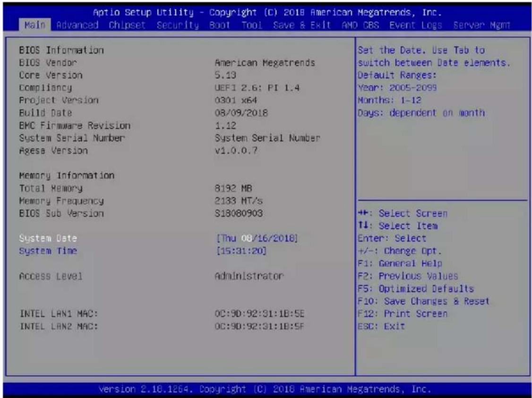The image size is (532, 398).
Task: Click the System Time value 15:31:20
Action: (241, 251)
